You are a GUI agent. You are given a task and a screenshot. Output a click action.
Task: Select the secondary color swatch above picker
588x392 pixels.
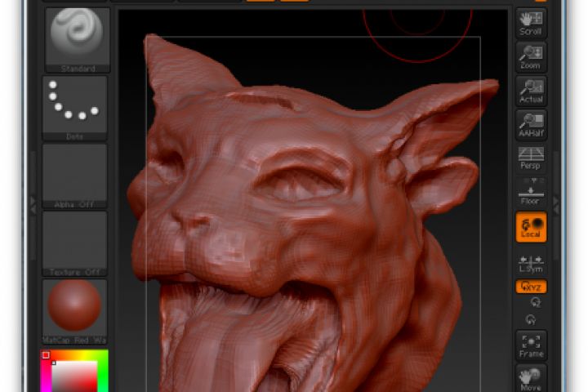[46, 355]
